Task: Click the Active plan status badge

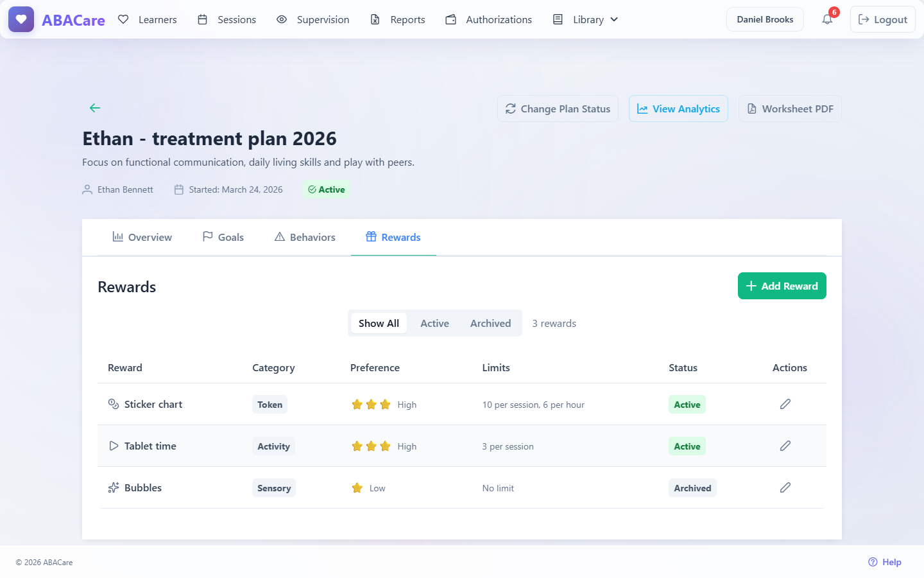Action: tap(326, 189)
